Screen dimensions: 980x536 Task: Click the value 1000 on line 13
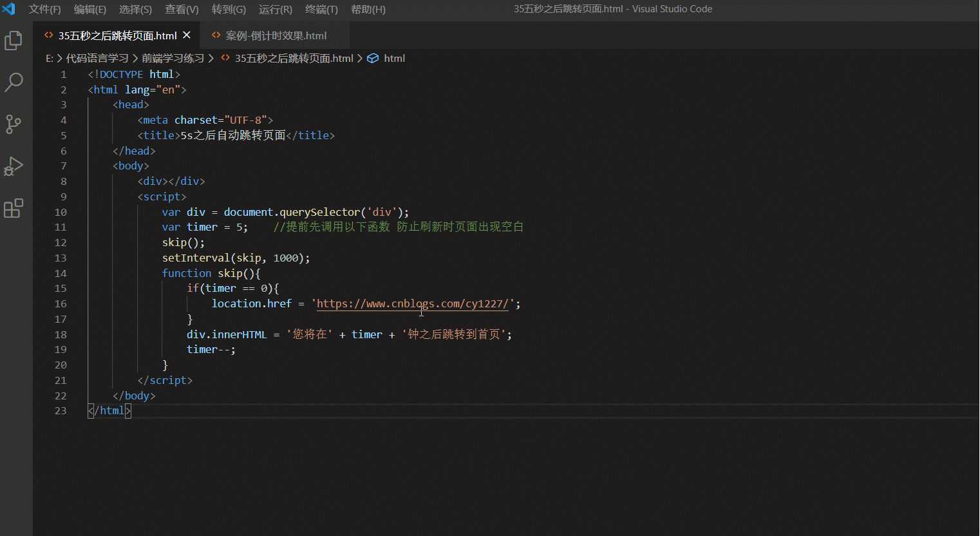pyautogui.click(x=285, y=258)
